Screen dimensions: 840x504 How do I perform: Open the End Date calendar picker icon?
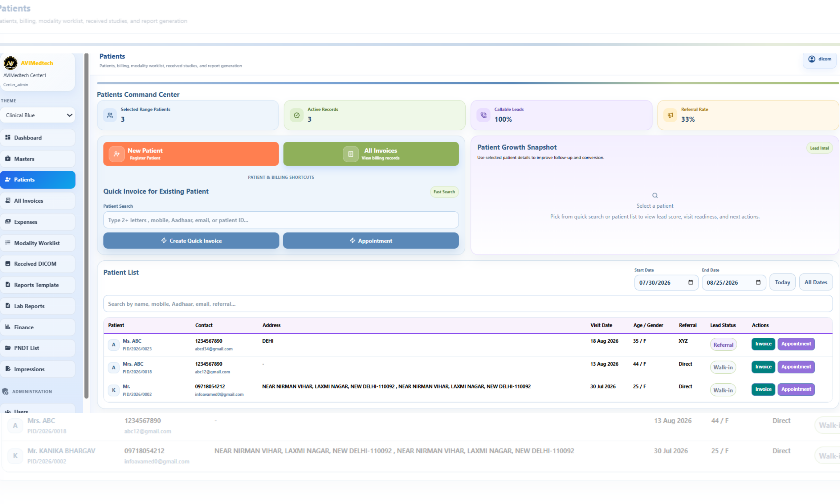(758, 282)
